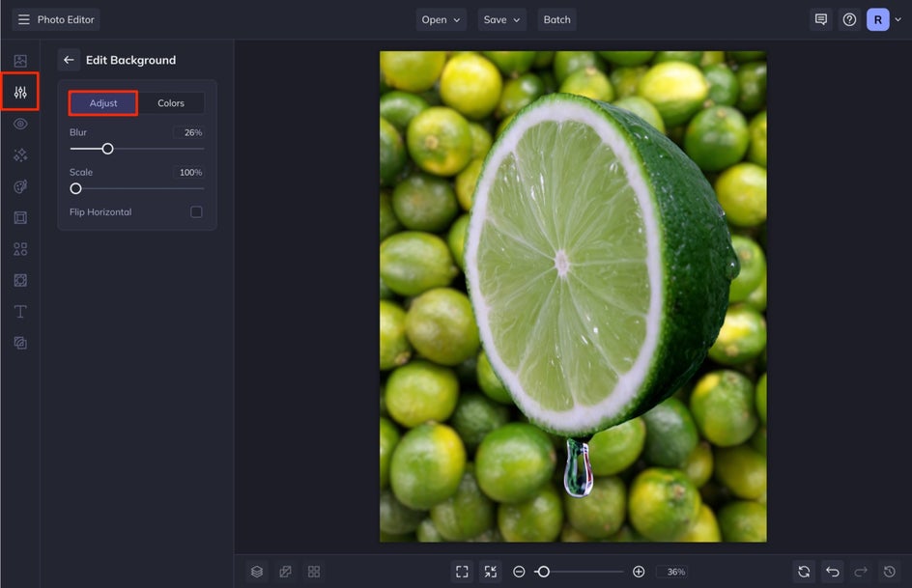Open the Touch Up eye tool
Viewport: 912px width, 588px height.
pos(20,124)
